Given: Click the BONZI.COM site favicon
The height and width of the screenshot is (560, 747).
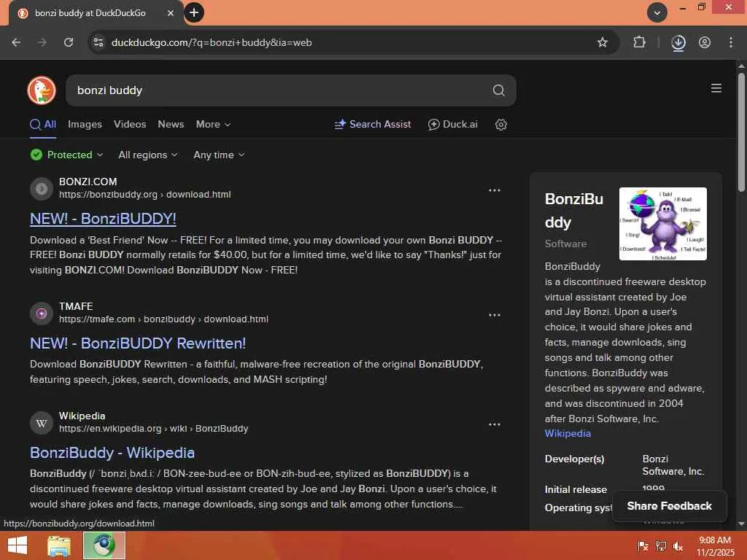Looking at the screenshot, I should (x=42, y=189).
